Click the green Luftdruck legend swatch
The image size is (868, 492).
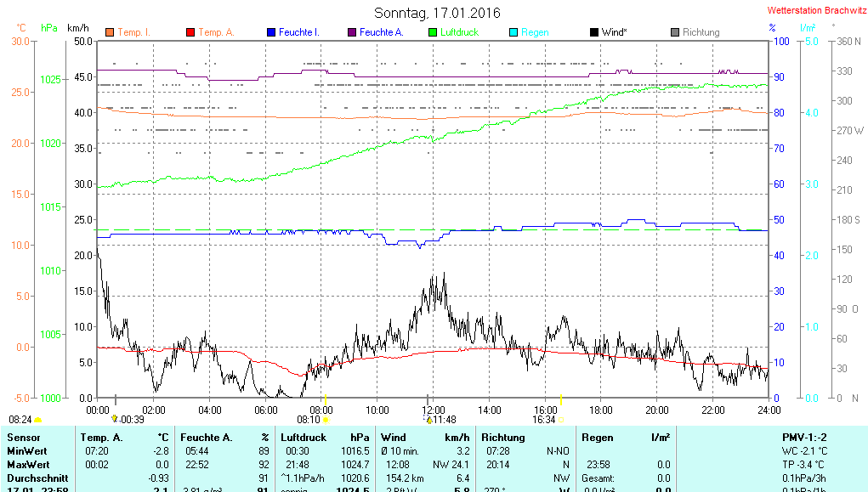click(x=433, y=32)
